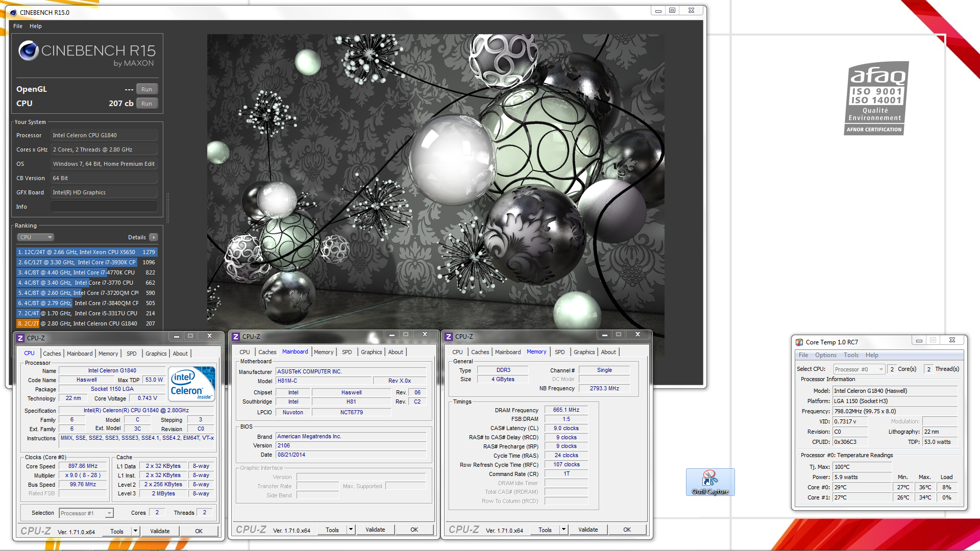Screen dimensions: 980x551
Task: Click the Core Speed value 897.86 MHz
Action: click(x=83, y=466)
